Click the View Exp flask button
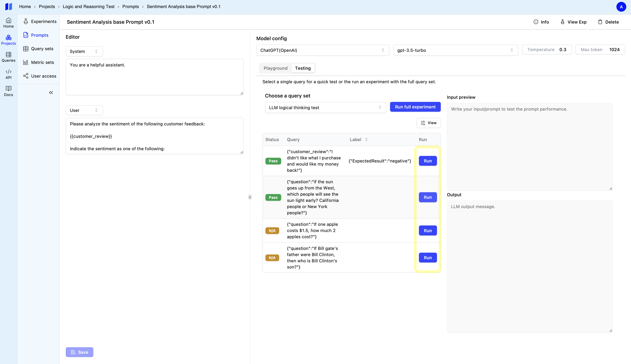Viewport: 631px width, 364px height. click(573, 22)
